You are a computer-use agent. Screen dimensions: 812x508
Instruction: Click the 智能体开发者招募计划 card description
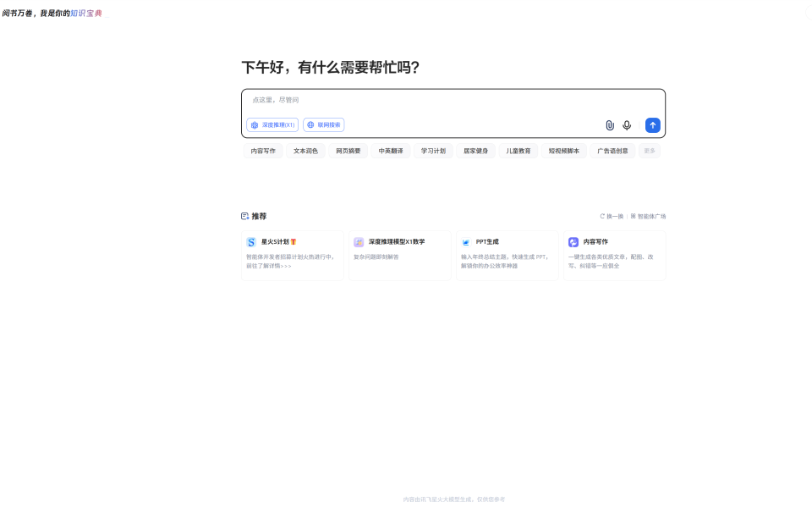[290, 262]
